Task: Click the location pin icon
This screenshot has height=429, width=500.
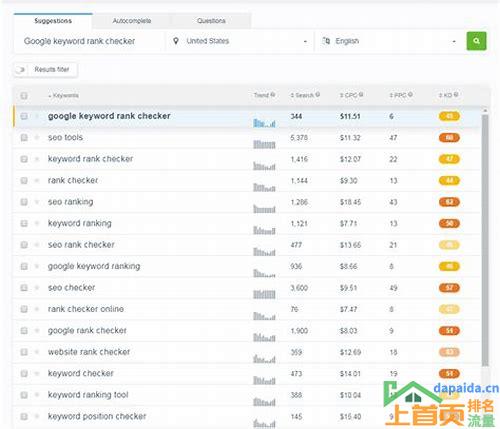Action: (x=176, y=41)
